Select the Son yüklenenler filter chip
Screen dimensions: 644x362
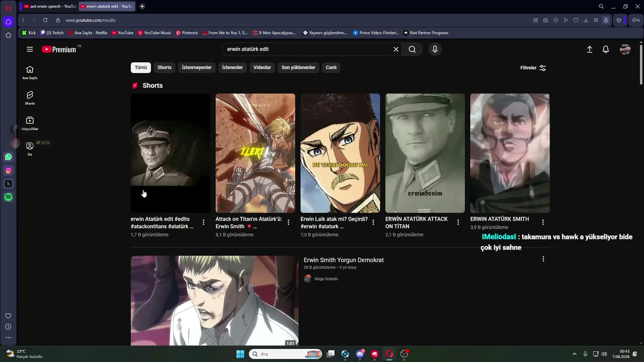pos(298,67)
